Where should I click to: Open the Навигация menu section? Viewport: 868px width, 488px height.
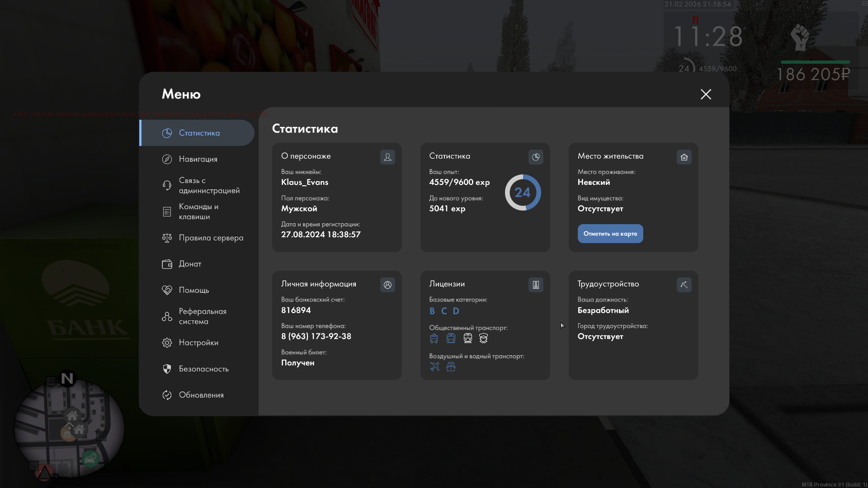point(198,159)
